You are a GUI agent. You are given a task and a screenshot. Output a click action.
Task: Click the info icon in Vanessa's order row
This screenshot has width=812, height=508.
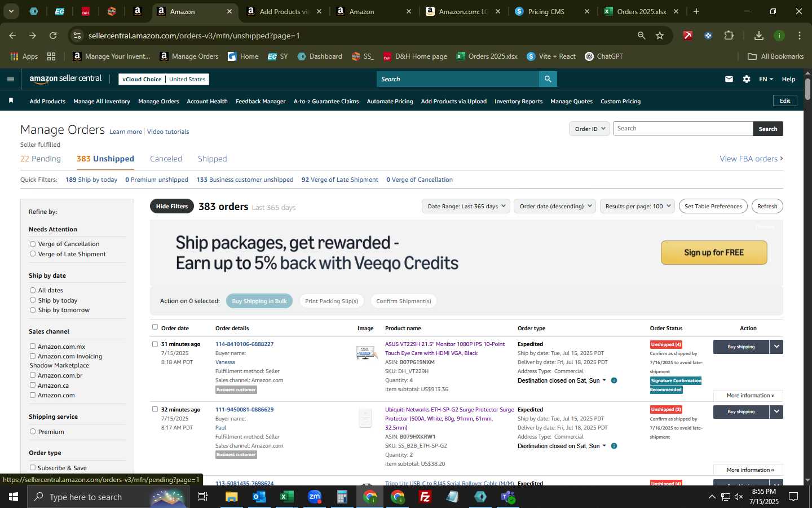614,380
